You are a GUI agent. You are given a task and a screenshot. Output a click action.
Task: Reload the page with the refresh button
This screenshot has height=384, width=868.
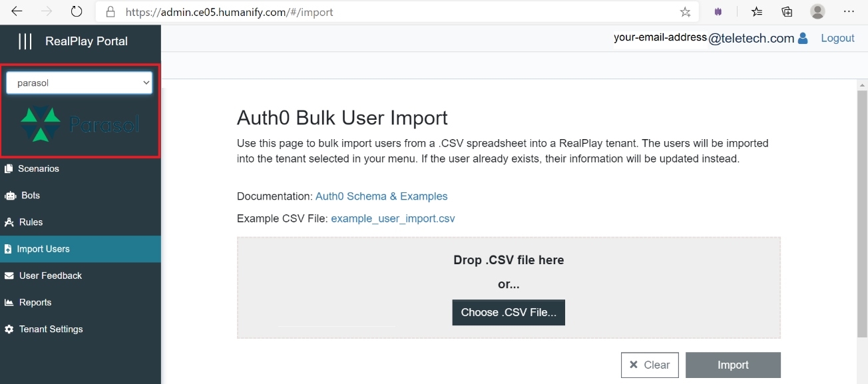coord(77,11)
